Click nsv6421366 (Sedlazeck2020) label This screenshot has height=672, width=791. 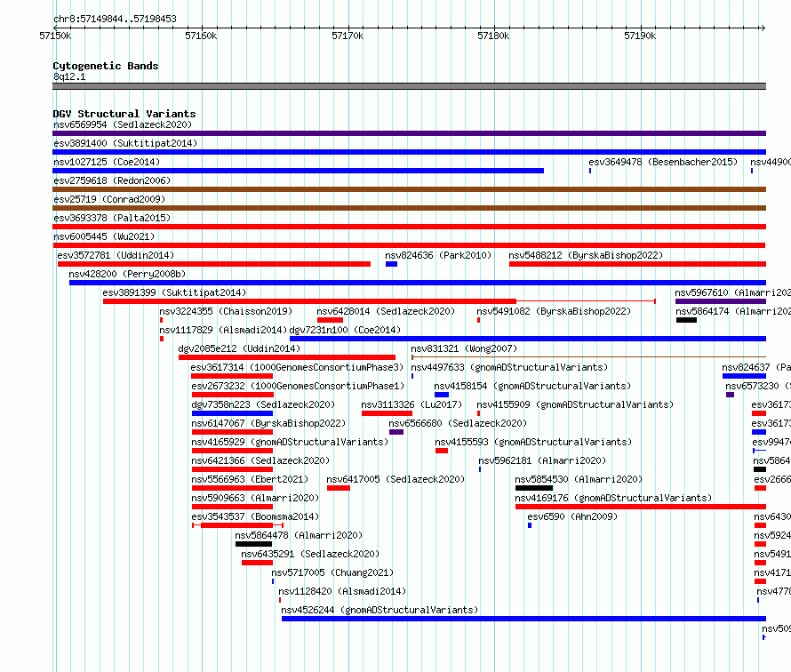pyautogui.click(x=260, y=460)
